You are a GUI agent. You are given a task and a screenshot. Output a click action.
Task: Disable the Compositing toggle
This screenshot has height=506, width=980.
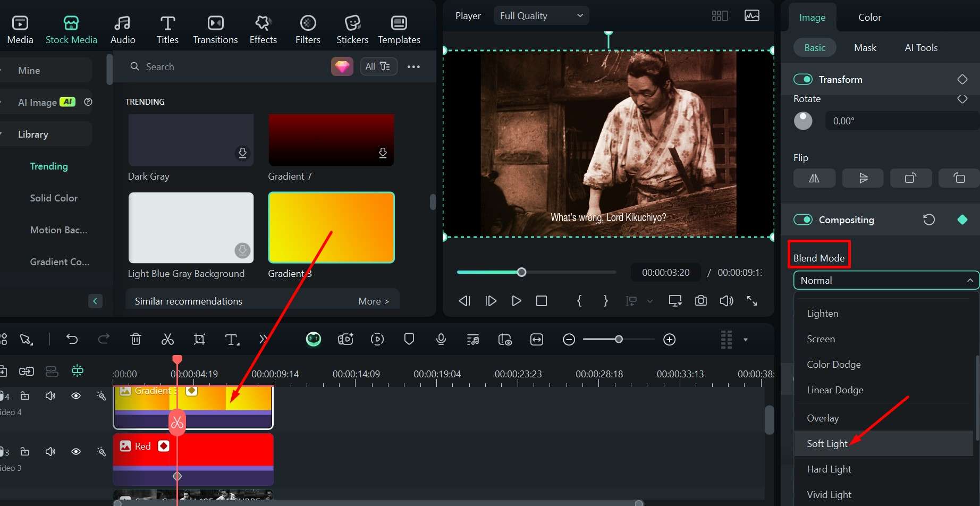tap(802, 220)
